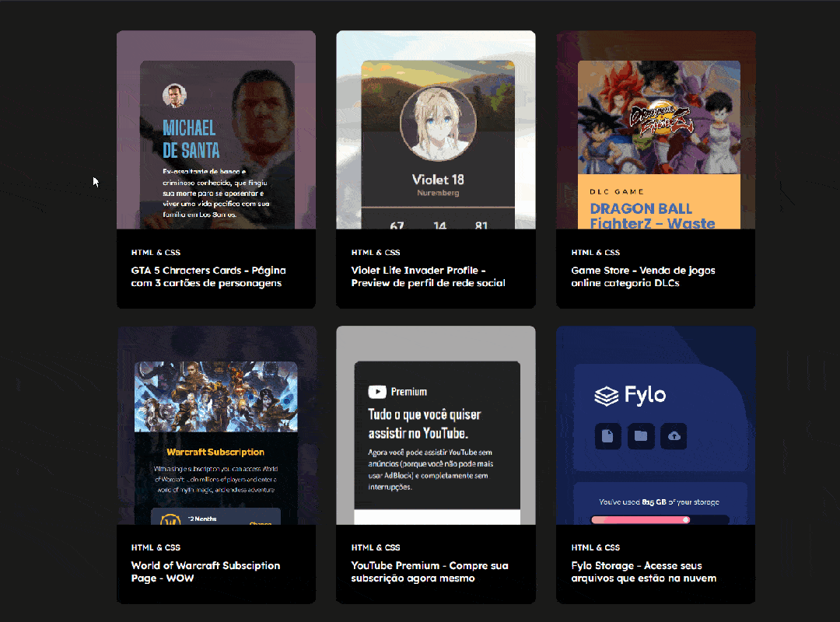
Task: Click HTML & CSS tag on GTA card
Action: pyautogui.click(x=156, y=253)
